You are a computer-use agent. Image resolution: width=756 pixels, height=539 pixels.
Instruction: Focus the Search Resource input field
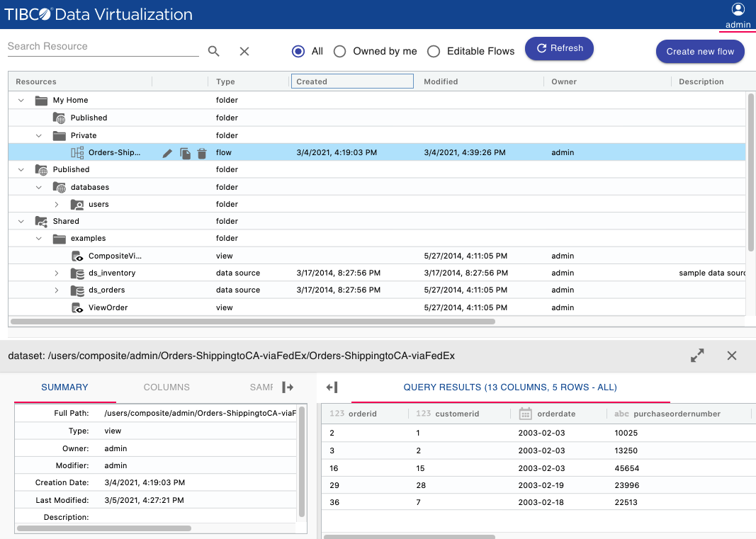pos(103,47)
